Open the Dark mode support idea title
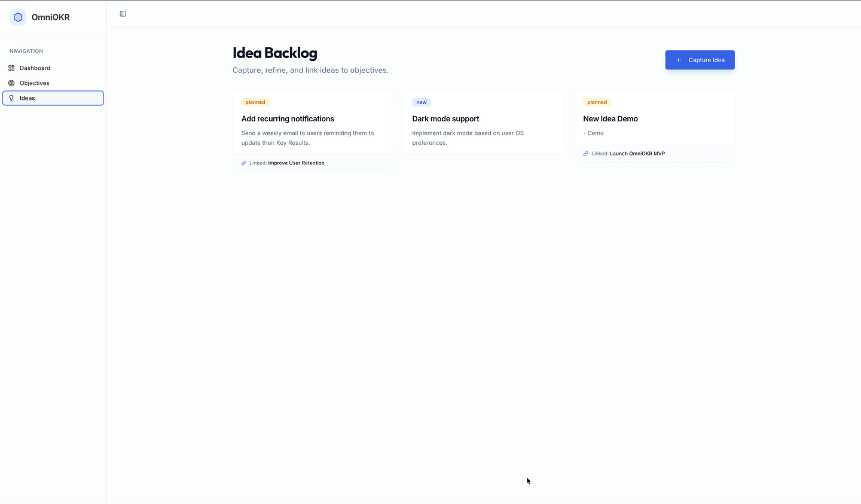Viewport: 861px width, 504px height. point(445,119)
